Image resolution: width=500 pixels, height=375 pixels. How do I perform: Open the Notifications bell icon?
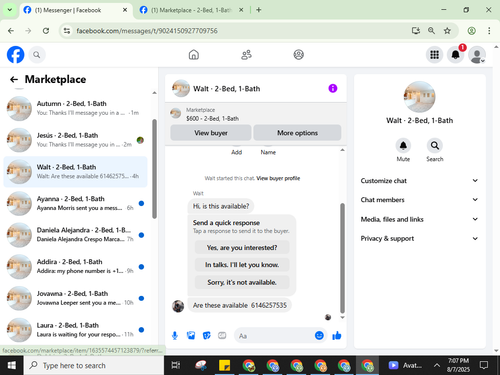(x=455, y=55)
